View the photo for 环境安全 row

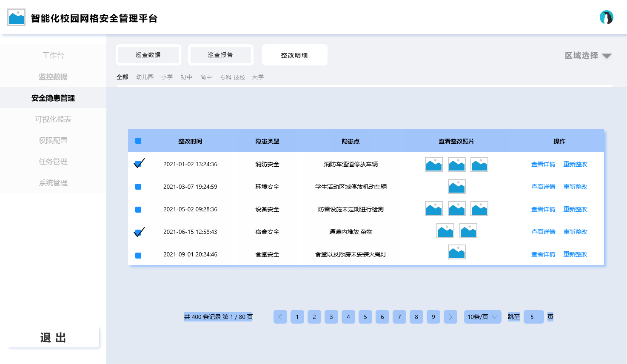[457, 186]
